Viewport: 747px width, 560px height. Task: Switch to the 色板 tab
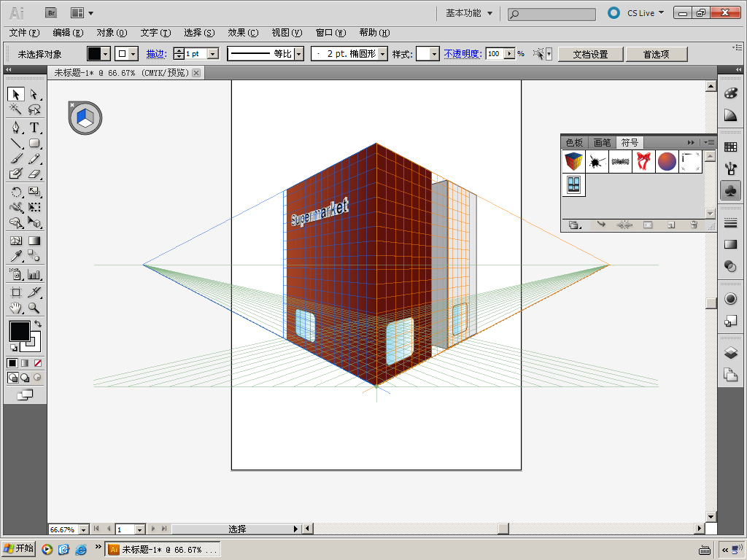click(575, 142)
